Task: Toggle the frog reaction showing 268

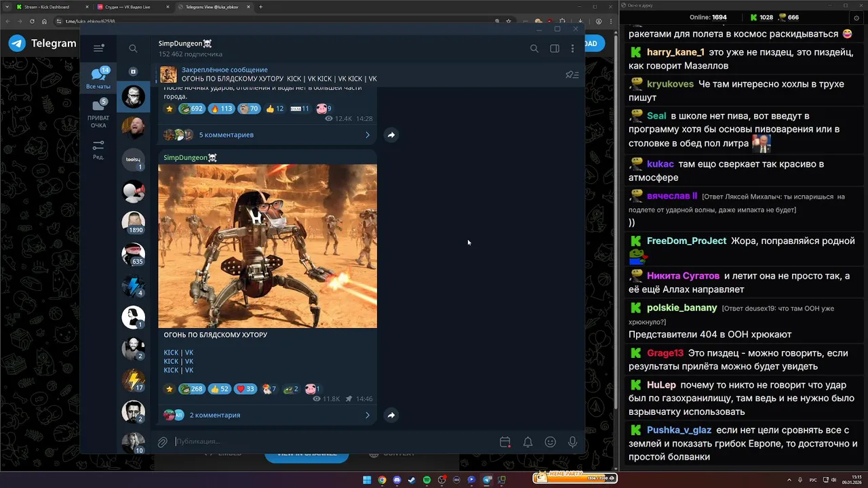Action: pos(191,389)
